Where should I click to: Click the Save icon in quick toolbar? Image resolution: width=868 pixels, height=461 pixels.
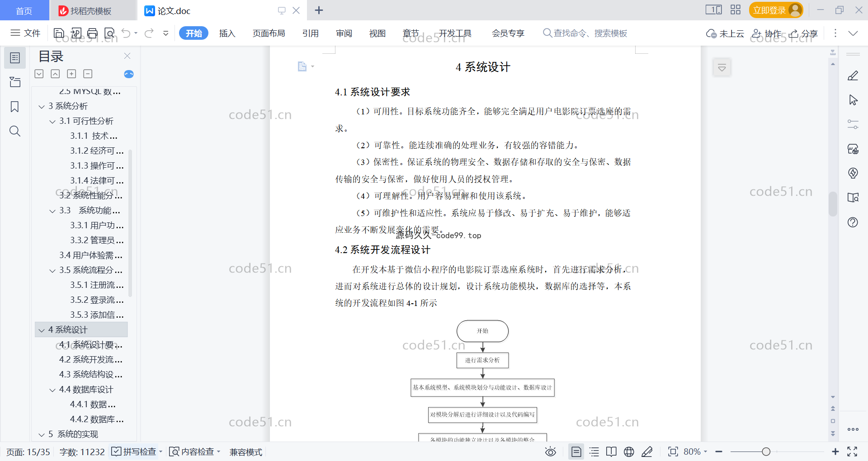pyautogui.click(x=59, y=33)
